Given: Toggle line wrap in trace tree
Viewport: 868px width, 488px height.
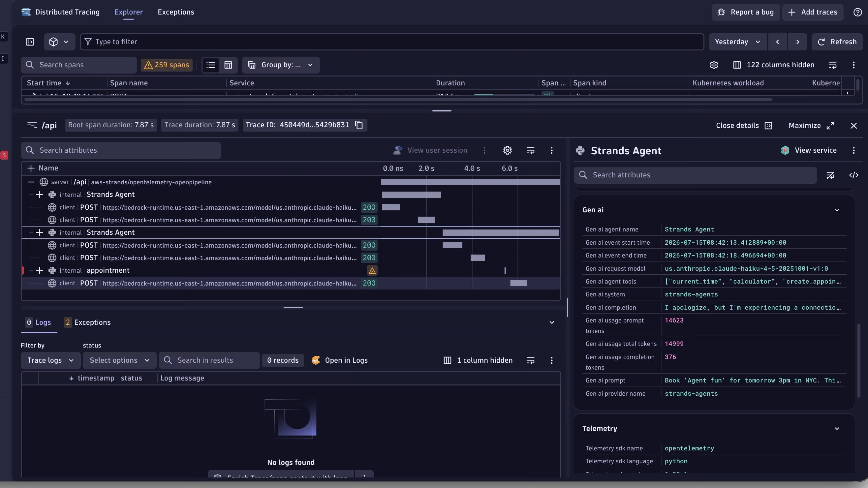Looking at the screenshot, I should [530, 151].
